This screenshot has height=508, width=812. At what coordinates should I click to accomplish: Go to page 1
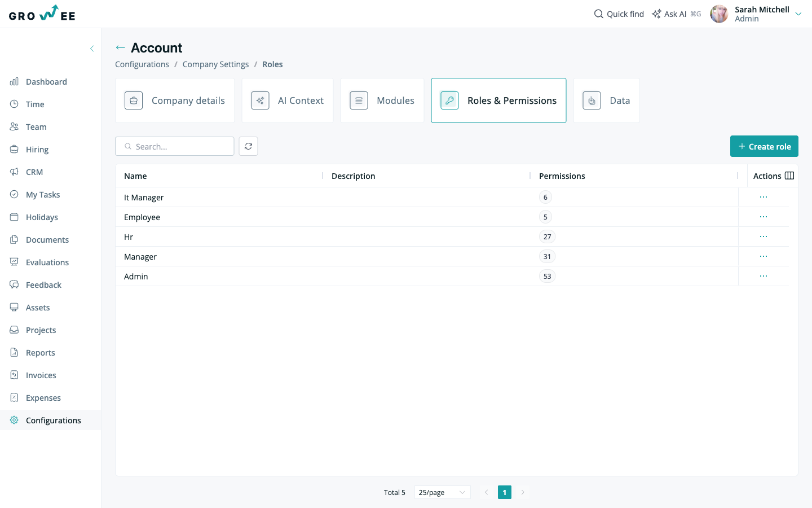505,492
